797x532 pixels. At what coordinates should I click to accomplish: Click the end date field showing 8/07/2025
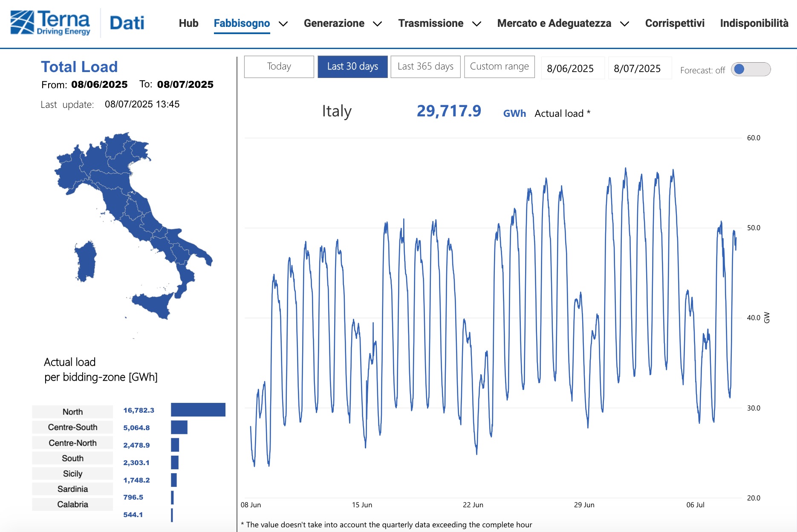click(x=639, y=68)
